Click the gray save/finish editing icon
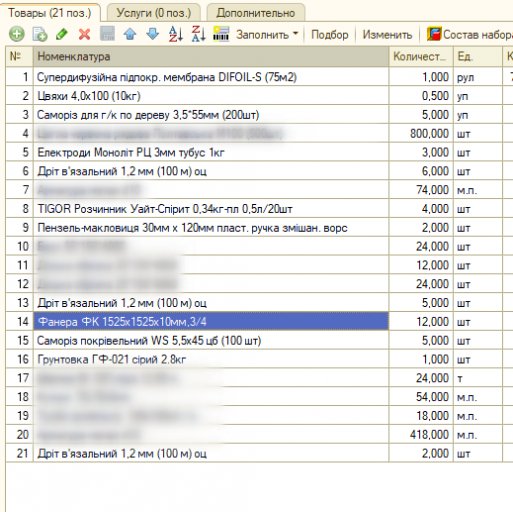 (x=108, y=34)
